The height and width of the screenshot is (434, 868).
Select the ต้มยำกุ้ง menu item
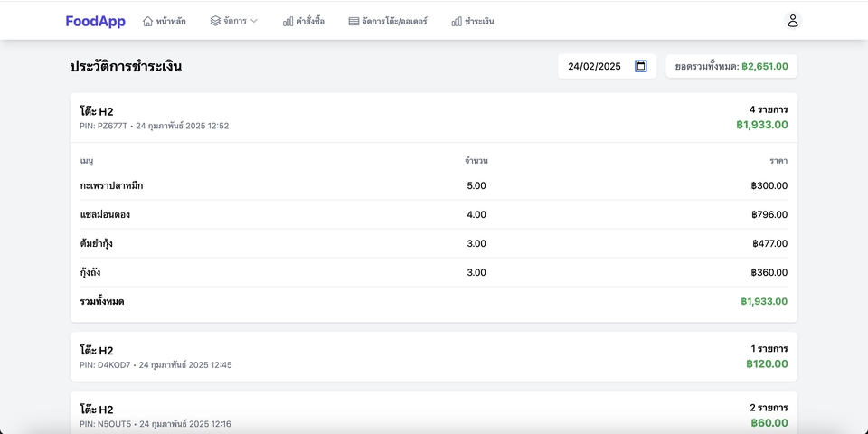coord(97,243)
